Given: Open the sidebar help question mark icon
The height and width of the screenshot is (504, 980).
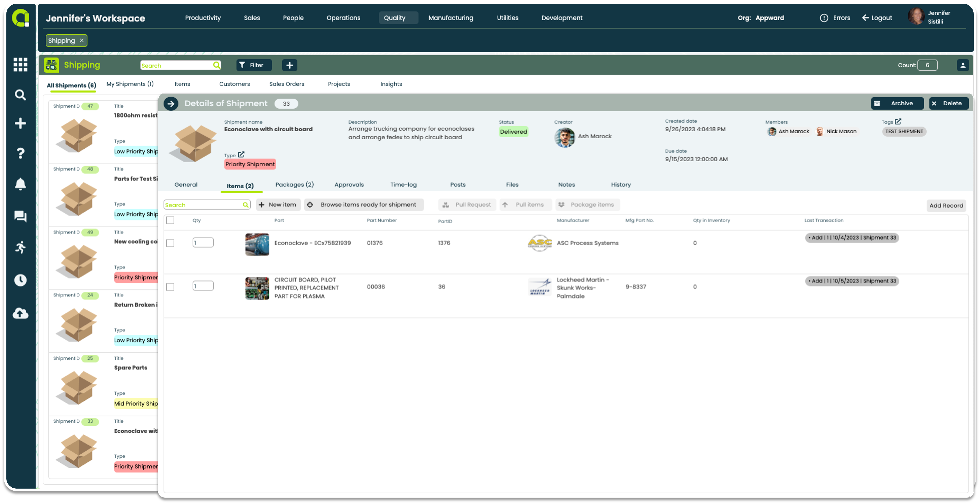Looking at the screenshot, I should click(20, 153).
